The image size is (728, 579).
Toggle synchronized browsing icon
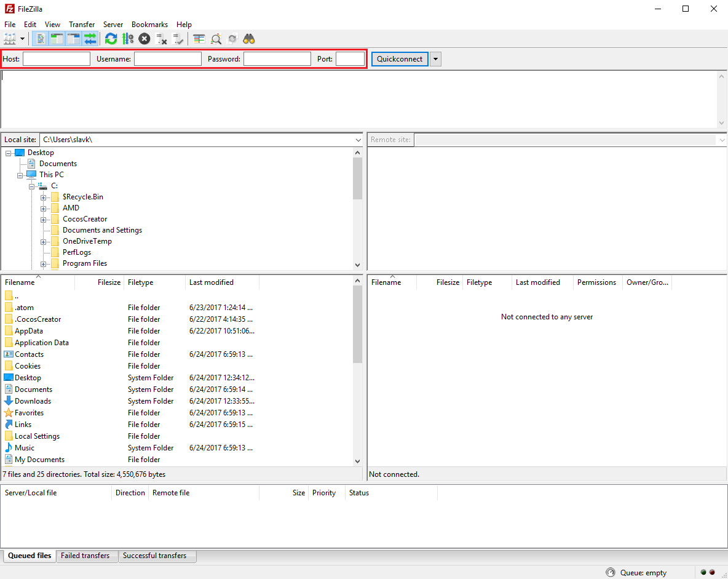232,39
